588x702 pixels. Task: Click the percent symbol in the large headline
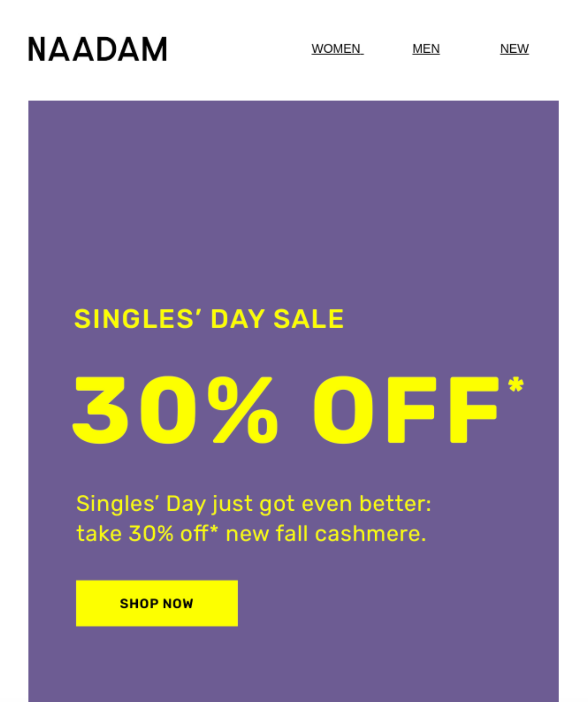tap(243, 410)
